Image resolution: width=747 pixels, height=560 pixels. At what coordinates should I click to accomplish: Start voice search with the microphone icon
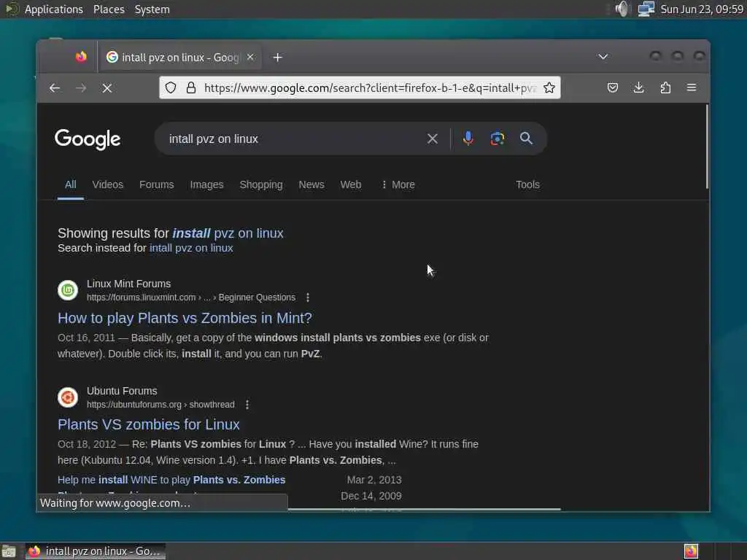[x=468, y=139]
